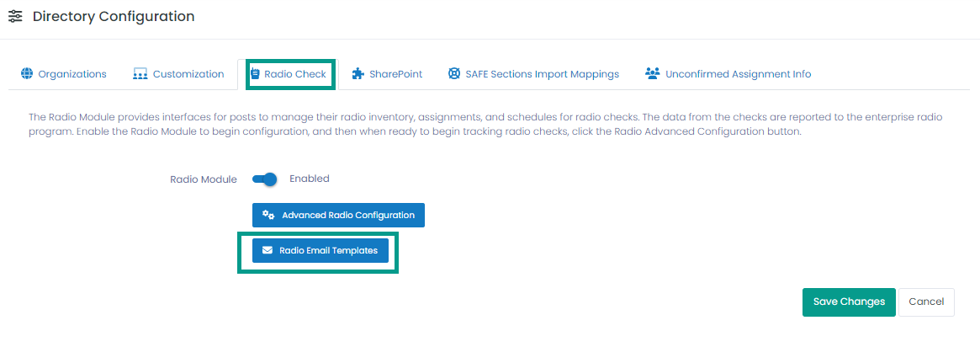
Task: Click the globe icon on Organizations tab
Action: (26, 74)
